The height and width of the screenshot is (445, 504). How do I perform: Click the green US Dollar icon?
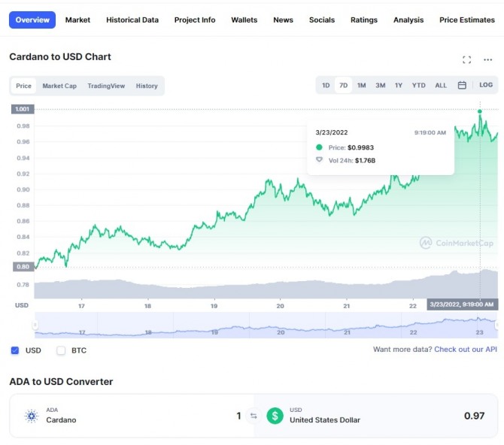[275, 416]
